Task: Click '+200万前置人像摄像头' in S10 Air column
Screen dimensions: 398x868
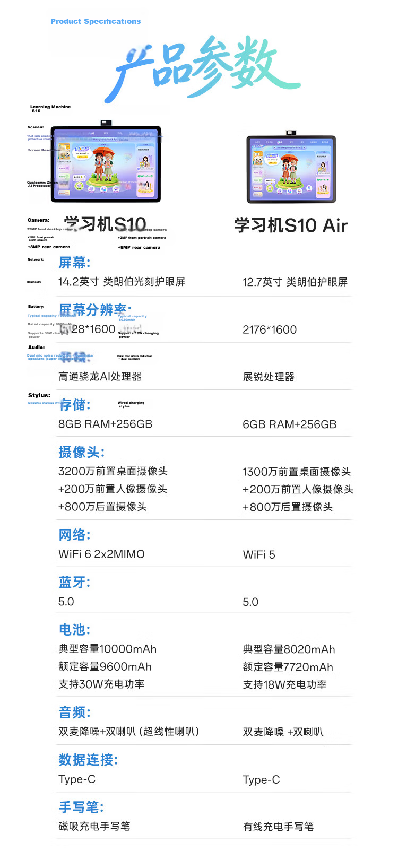Action: coord(298,489)
